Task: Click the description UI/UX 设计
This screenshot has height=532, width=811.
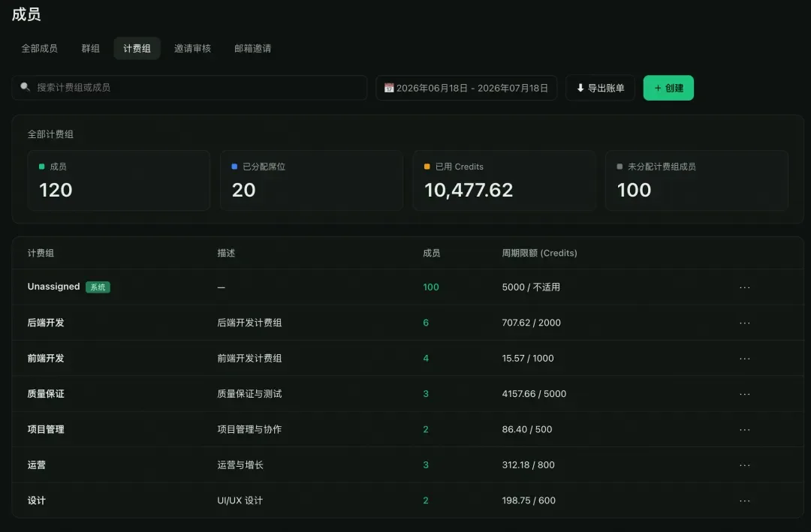Action: point(240,500)
